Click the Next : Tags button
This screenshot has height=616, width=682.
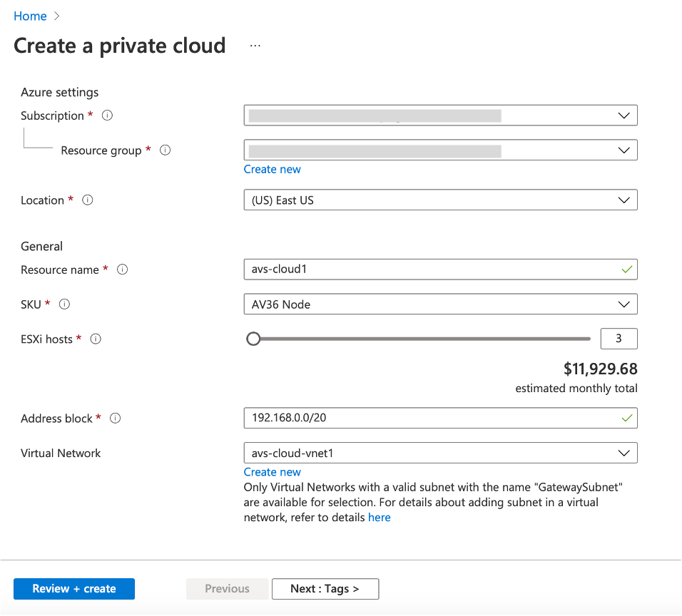[x=325, y=589]
